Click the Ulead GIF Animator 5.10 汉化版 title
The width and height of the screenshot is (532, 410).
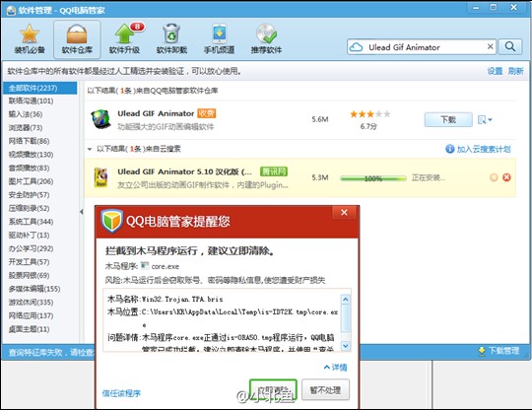click(x=184, y=171)
